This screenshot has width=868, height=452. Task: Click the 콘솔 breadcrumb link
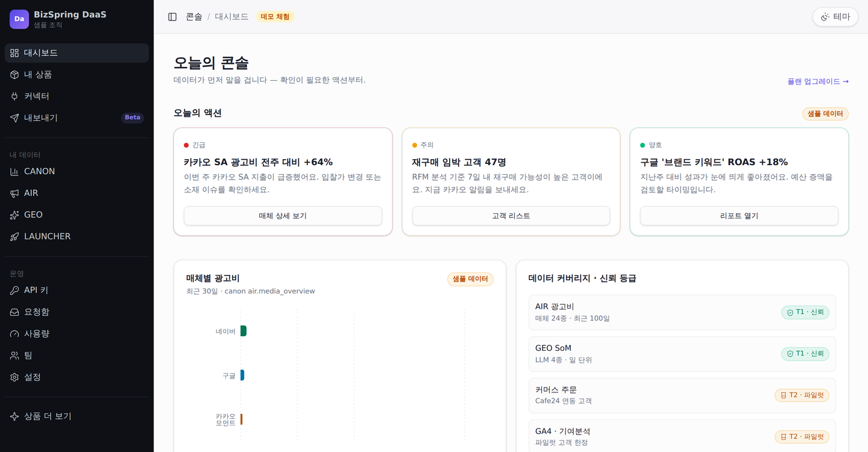pos(194,17)
